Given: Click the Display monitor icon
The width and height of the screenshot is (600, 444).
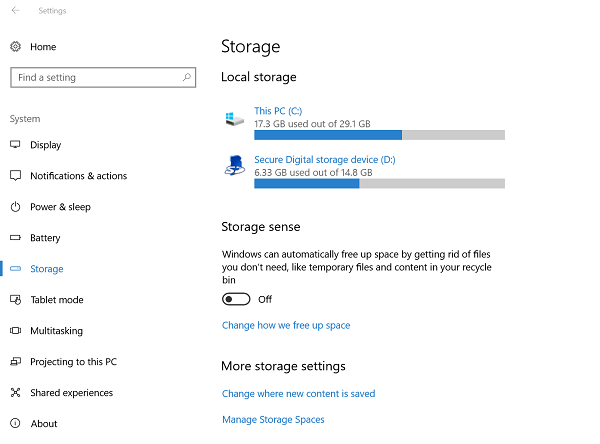Looking at the screenshot, I should click(15, 145).
